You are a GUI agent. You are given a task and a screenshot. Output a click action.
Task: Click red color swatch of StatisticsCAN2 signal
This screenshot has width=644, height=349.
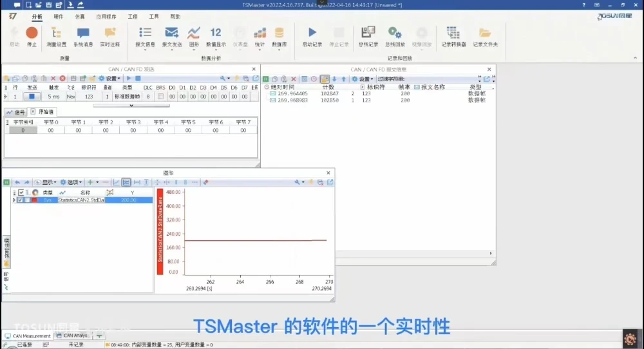pos(35,200)
